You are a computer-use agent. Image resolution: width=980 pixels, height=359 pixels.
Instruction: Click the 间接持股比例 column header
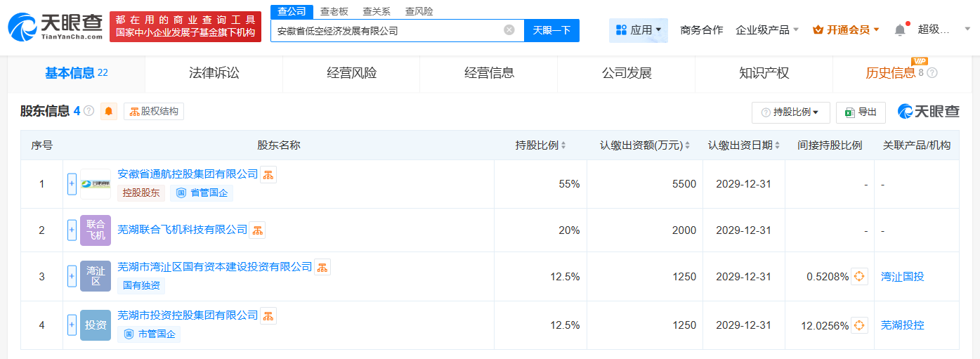tap(830, 145)
